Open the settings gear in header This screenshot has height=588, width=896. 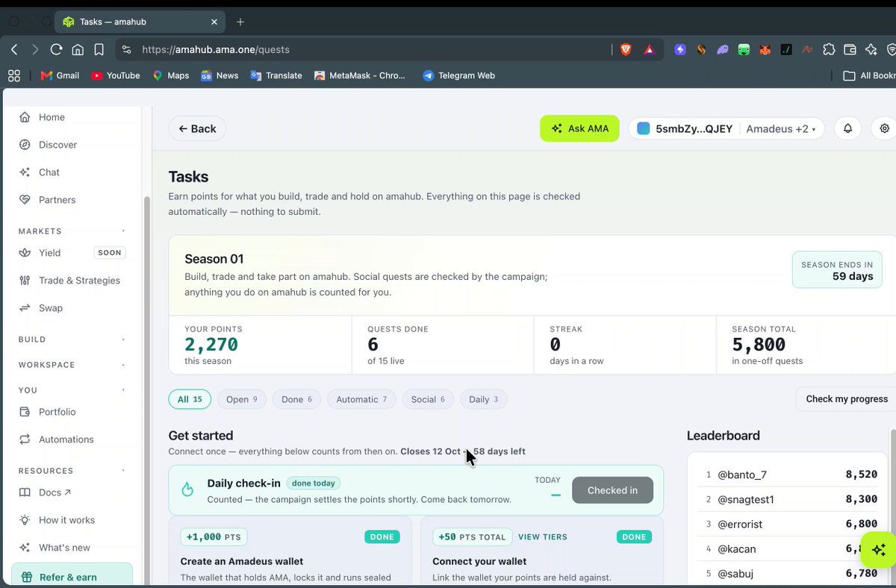click(x=884, y=128)
